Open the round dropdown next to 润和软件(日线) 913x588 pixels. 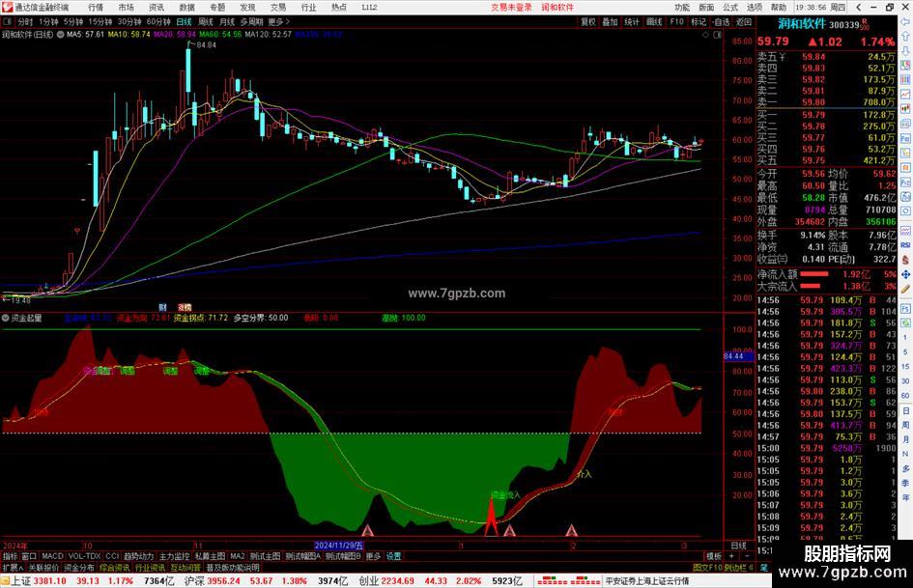pyautogui.click(x=60, y=35)
